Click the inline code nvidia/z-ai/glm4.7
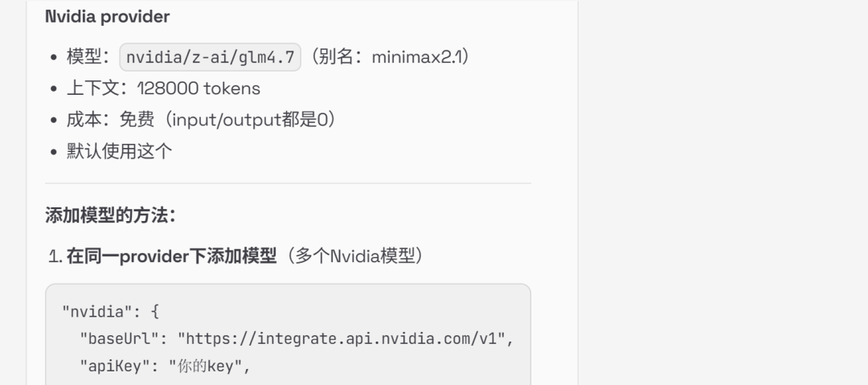 210,59
